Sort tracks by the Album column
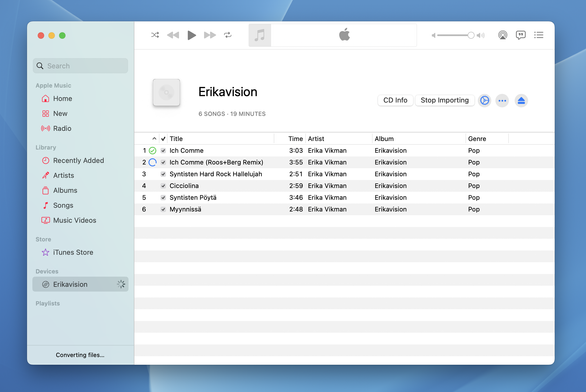The width and height of the screenshot is (586, 392). (x=419, y=139)
